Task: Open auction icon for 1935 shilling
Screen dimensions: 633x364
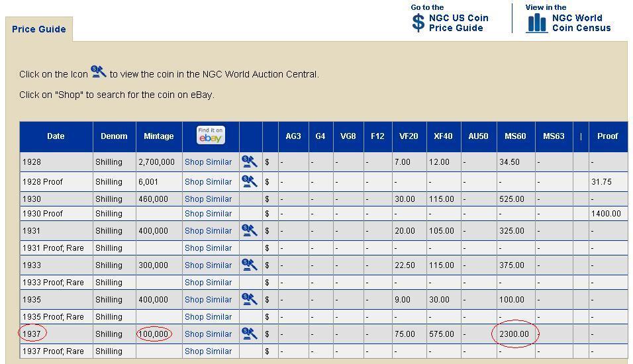Action: pos(249,299)
